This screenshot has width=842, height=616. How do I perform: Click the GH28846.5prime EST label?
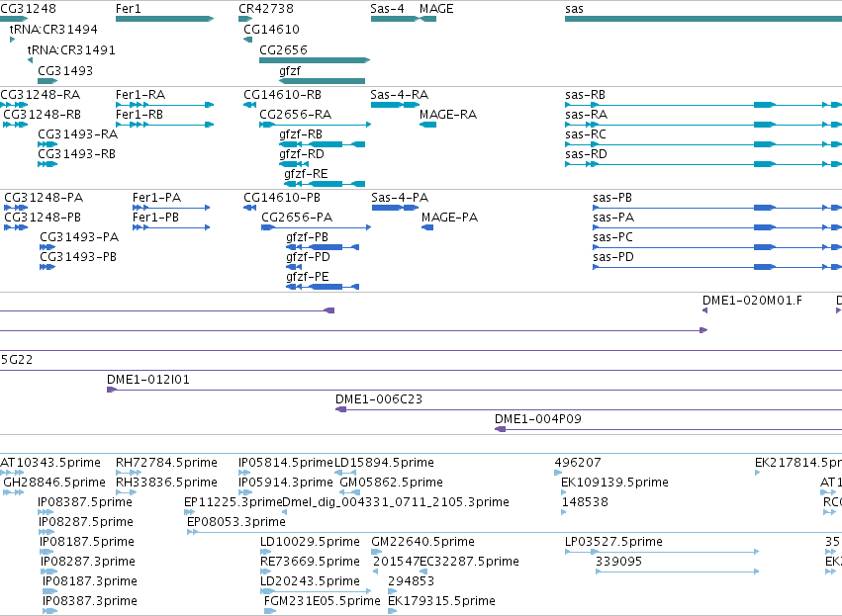[54, 483]
